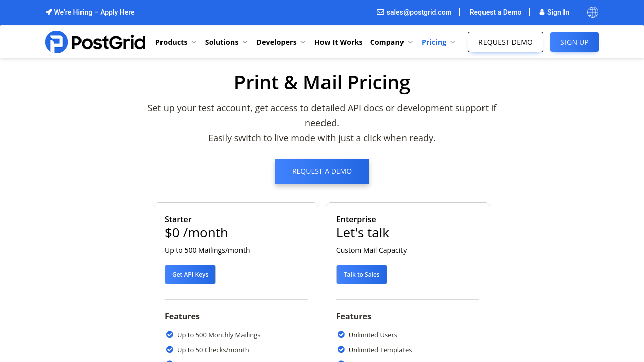This screenshot has width=644, height=362.
Task: Click checkmark icon beside Unlimited Templates
Action: tap(341, 350)
